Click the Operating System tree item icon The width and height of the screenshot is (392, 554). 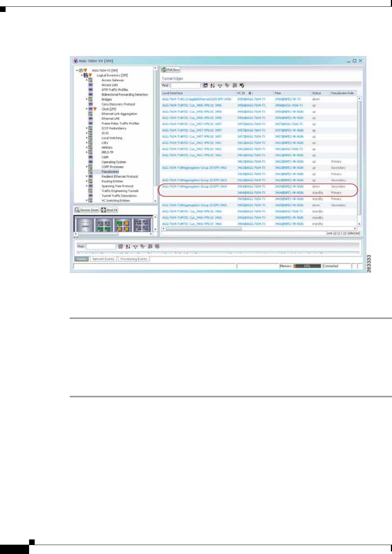tap(90, 162)
